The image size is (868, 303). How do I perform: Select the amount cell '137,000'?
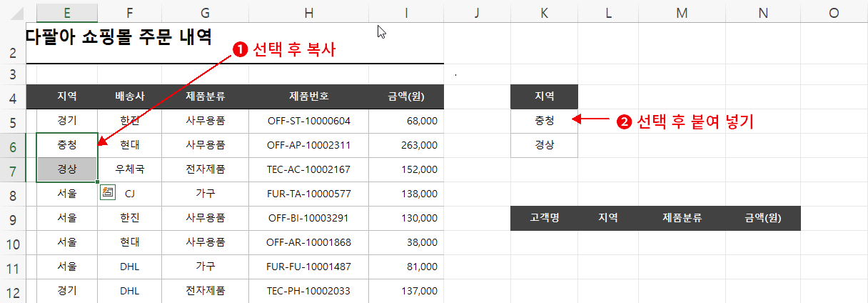point(406,291)
